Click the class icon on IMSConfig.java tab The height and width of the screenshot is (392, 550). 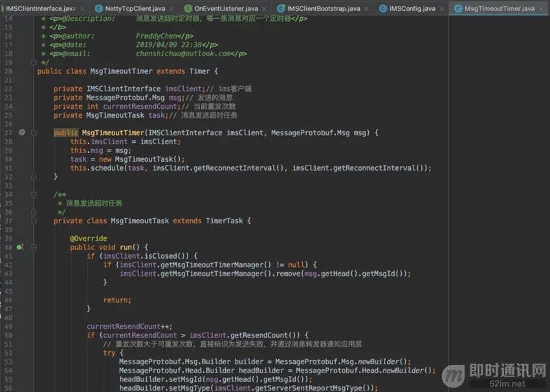tap(383, 8)
